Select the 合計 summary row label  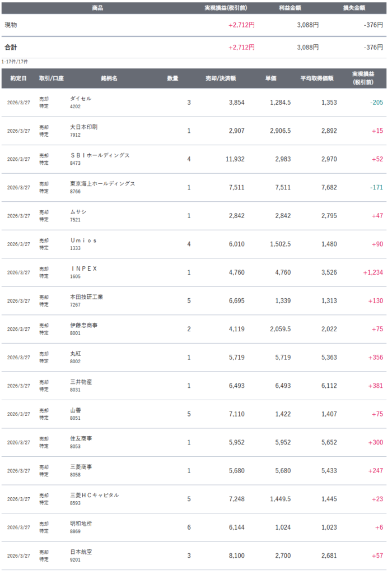pos(11,48)
